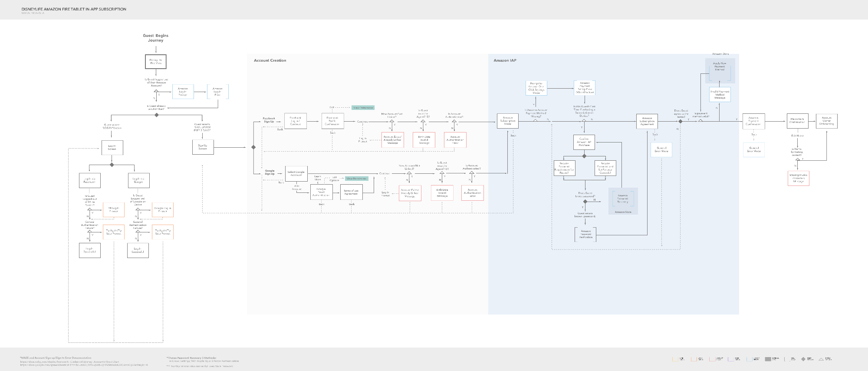Select Account Authentication Error in the Facebook row
868x371 pixels.
pos(455,140)
